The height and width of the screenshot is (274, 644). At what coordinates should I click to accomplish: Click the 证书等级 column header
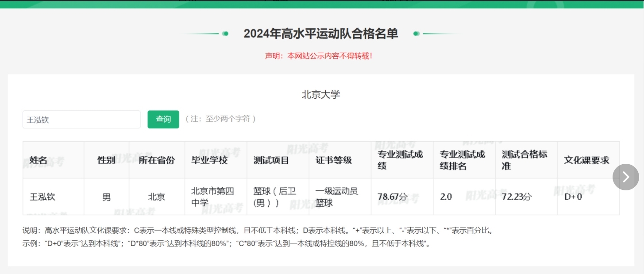(x=340, y=160)
